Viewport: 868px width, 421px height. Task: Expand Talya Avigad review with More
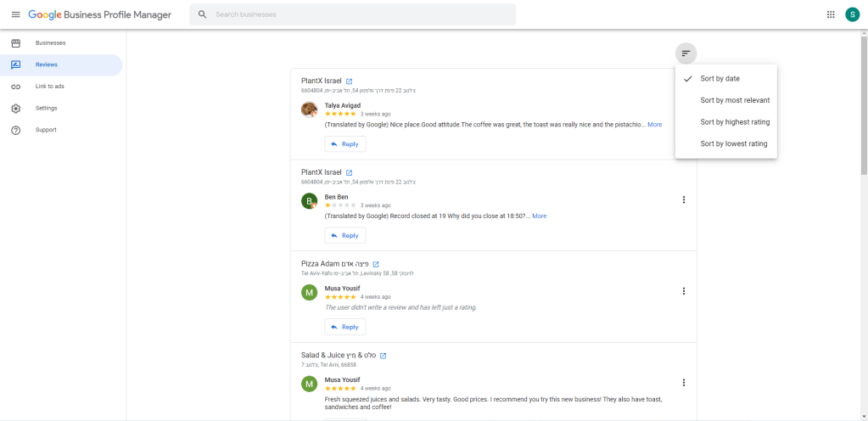(654, 125)
